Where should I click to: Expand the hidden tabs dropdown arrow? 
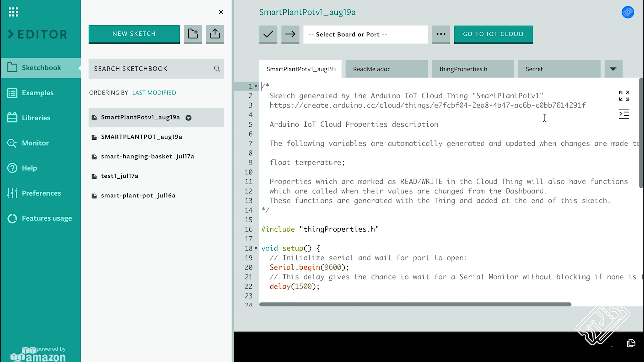coord(613,69)
